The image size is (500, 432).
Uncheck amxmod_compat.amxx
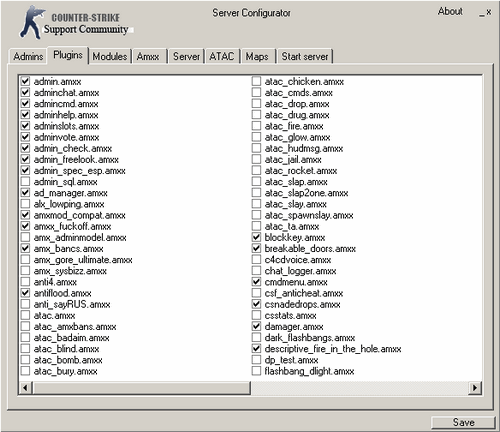(x=25, y=215)
